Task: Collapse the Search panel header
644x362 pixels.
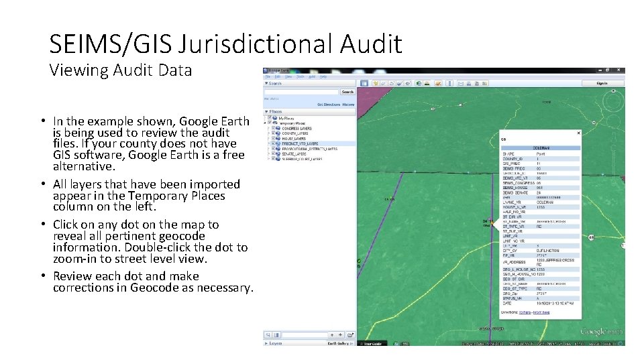Action: (309, 83)
